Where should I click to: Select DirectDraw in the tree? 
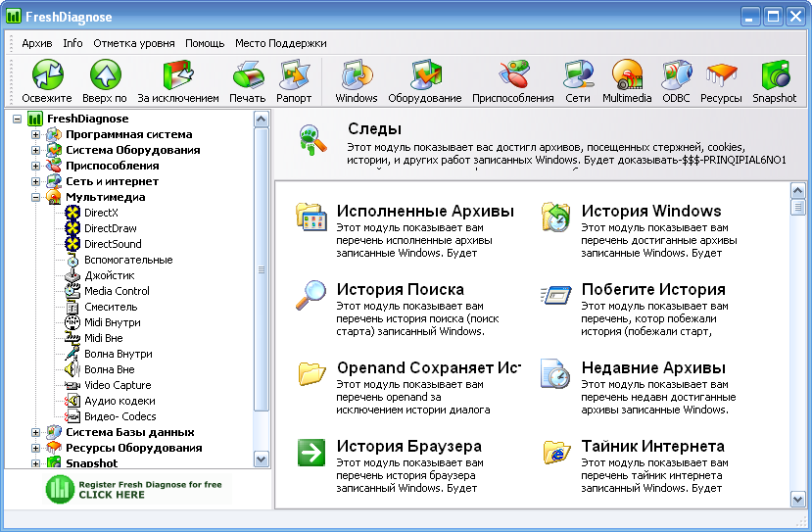(111, 228)
